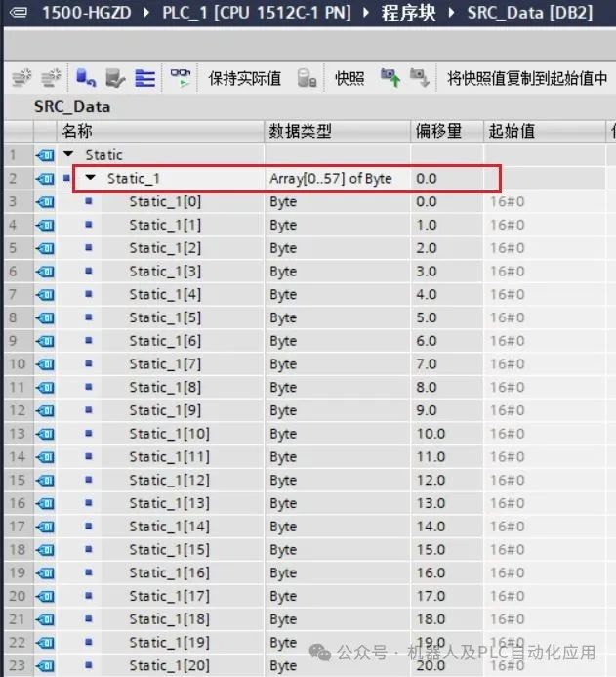Screen dimensions: 616x677
Task: Click 名称 column header
Action: click(160, 131)
